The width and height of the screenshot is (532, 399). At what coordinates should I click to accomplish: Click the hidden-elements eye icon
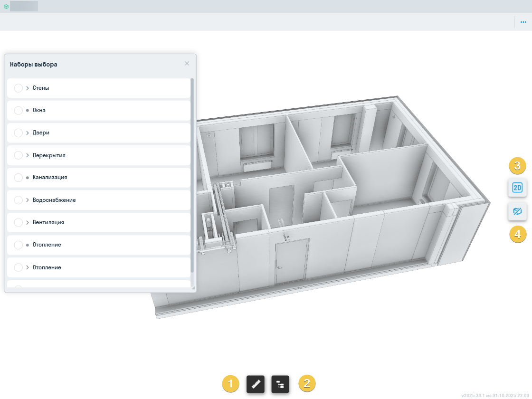[517, 211]
